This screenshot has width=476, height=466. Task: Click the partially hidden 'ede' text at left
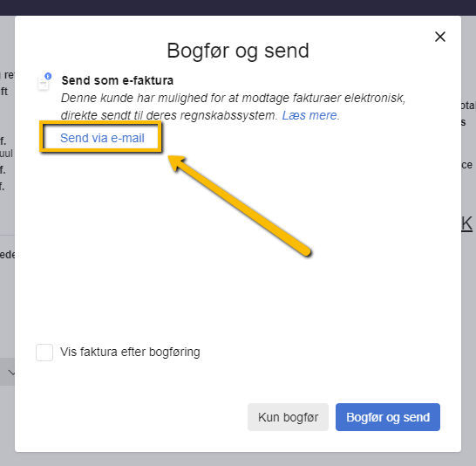(7, 255)
